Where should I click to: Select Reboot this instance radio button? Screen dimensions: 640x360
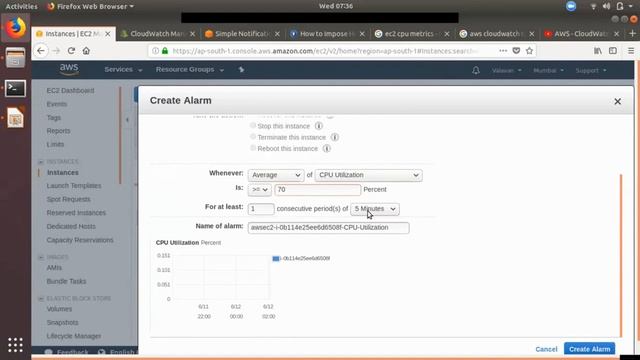pyautogui.click(x=253, y=148)
